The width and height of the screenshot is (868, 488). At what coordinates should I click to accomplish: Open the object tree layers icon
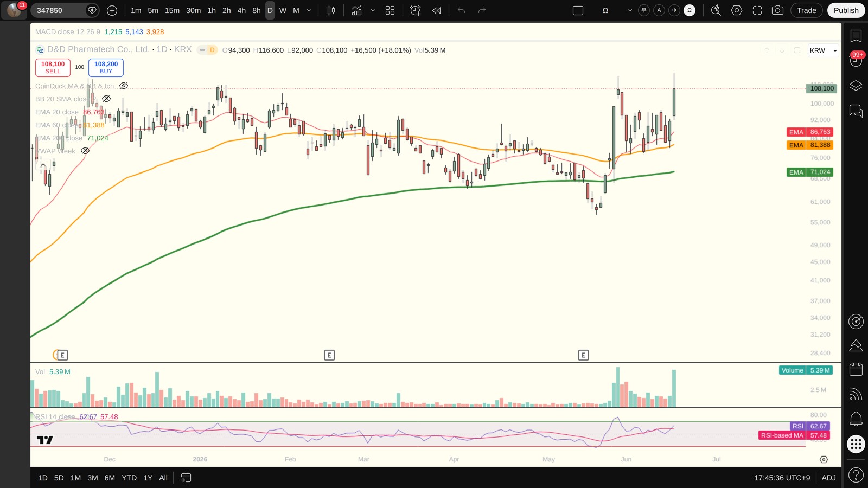pyautogui.click(x=856, y=86)
